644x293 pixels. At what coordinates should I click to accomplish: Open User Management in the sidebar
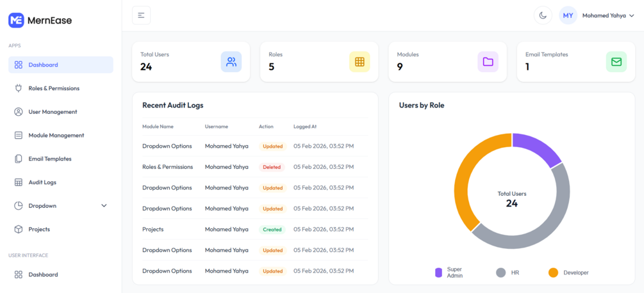53,112
